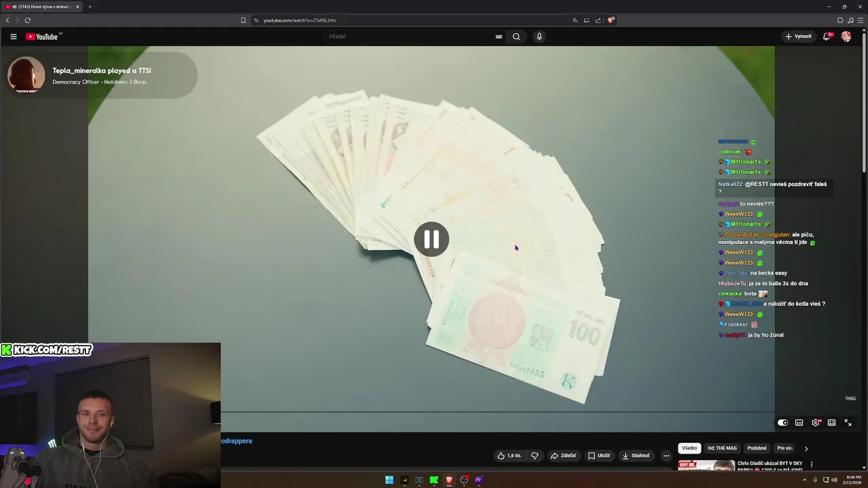Open the Brave Shields icon
Viewport: 868px width, 488px height.
[611, 20]
